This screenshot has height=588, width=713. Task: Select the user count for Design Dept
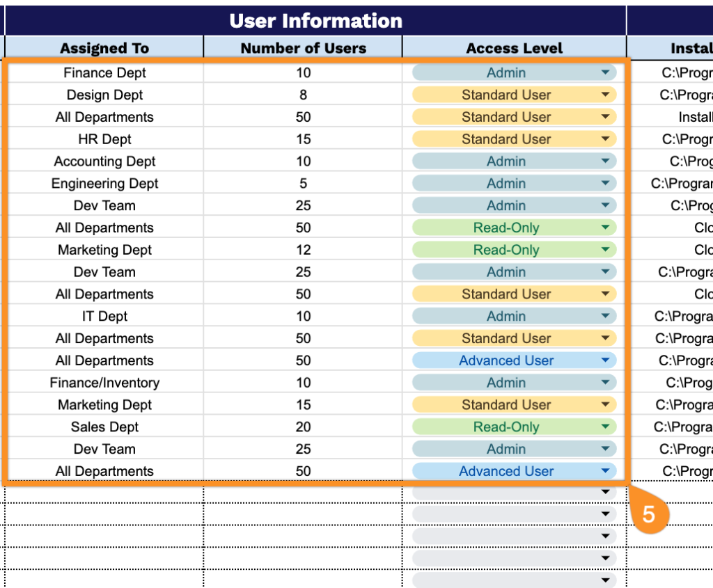coord(303,95)
